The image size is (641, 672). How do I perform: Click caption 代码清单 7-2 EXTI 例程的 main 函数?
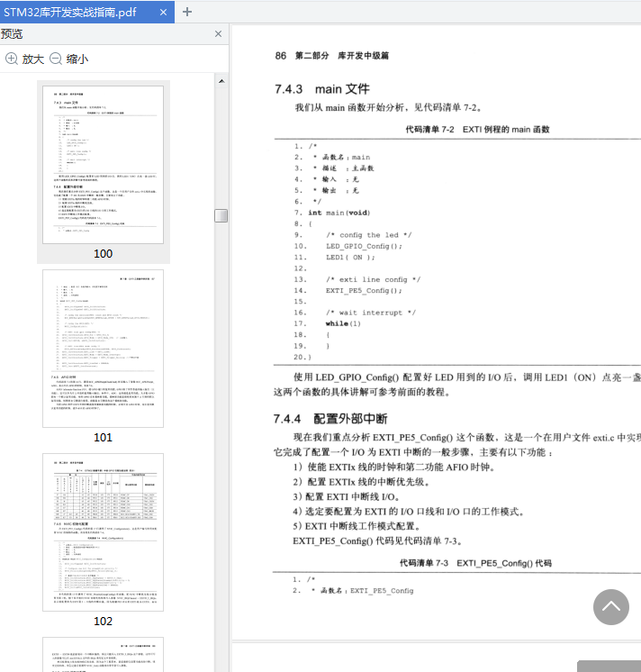pos(477,130)
